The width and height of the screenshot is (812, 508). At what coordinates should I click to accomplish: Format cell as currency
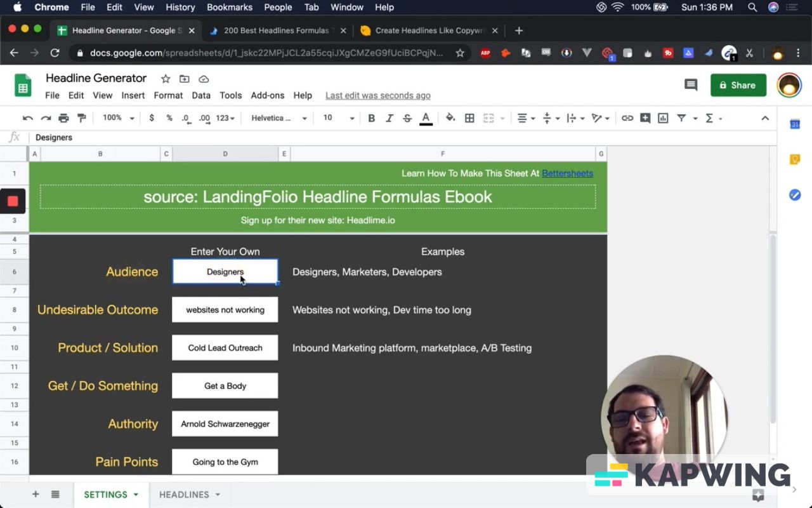tap(152, 118)
